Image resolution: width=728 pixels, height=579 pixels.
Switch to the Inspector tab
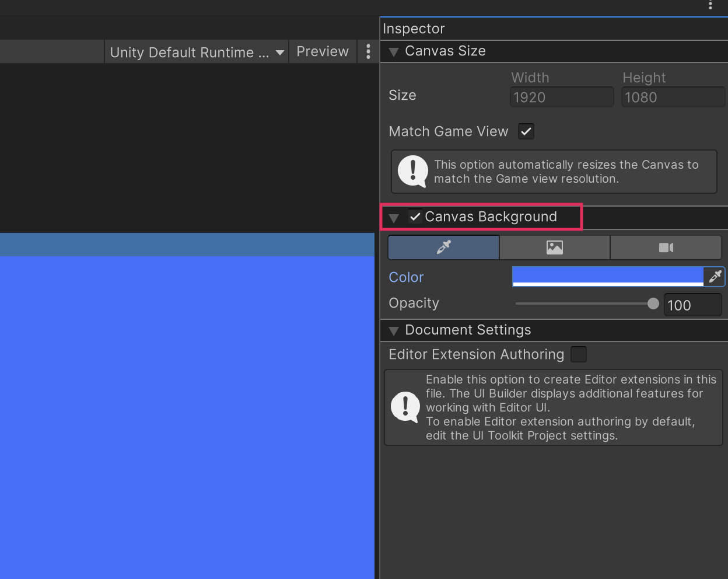pyautogui.click(x=414, y=29)
